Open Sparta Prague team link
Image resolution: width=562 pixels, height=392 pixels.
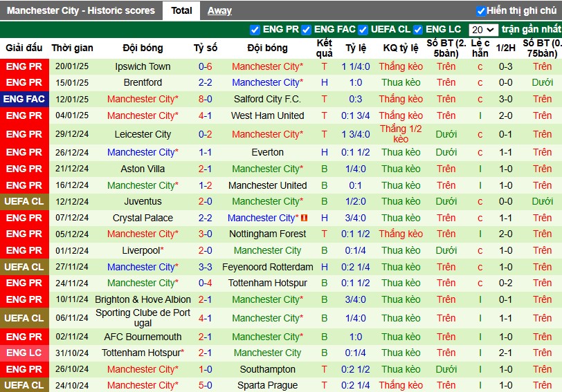(x=267, y=386)
